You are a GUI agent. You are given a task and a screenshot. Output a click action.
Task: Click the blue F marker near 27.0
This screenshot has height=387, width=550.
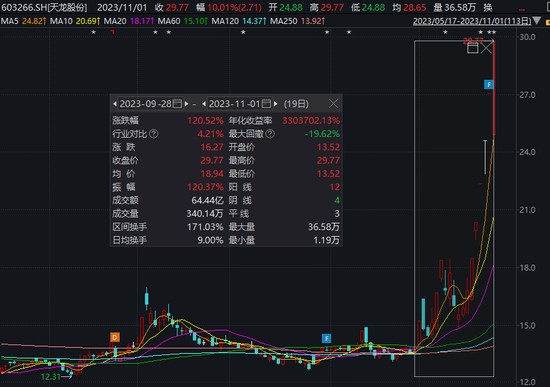489,85
